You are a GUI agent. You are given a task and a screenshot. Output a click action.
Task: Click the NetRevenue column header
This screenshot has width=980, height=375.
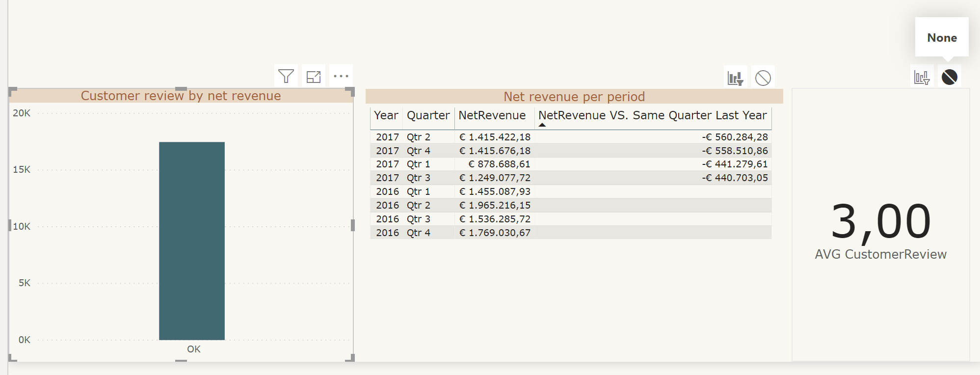(x=492, y=115)
